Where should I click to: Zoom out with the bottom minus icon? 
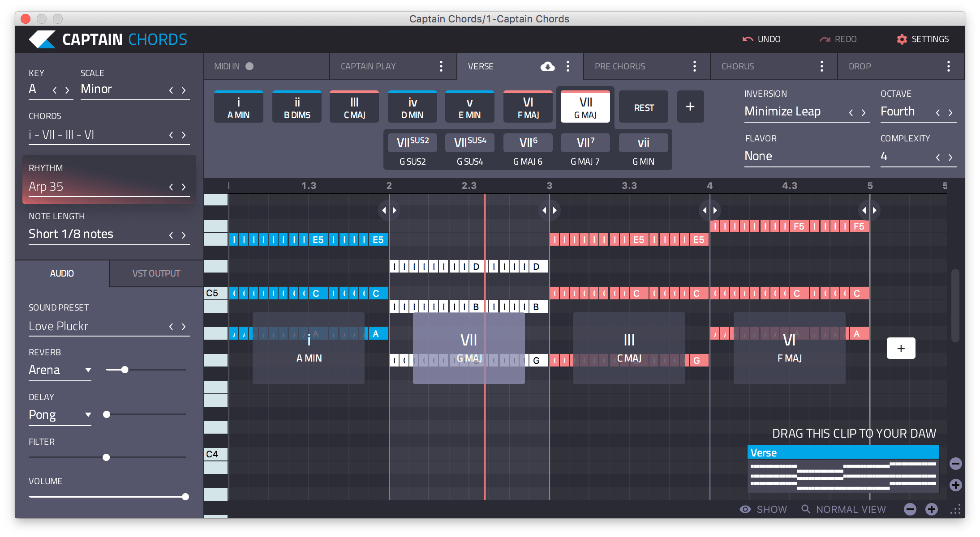click(x=910, y=509)
